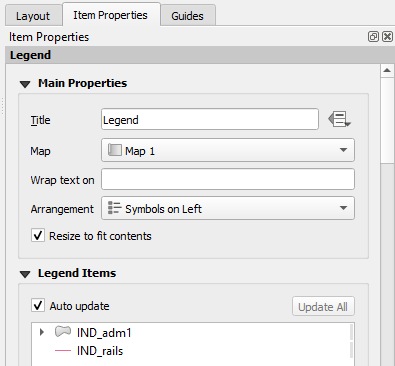This screenshot has width=395, height=366.
Task: Select the Item Properties tab
Action: (110, 15)
